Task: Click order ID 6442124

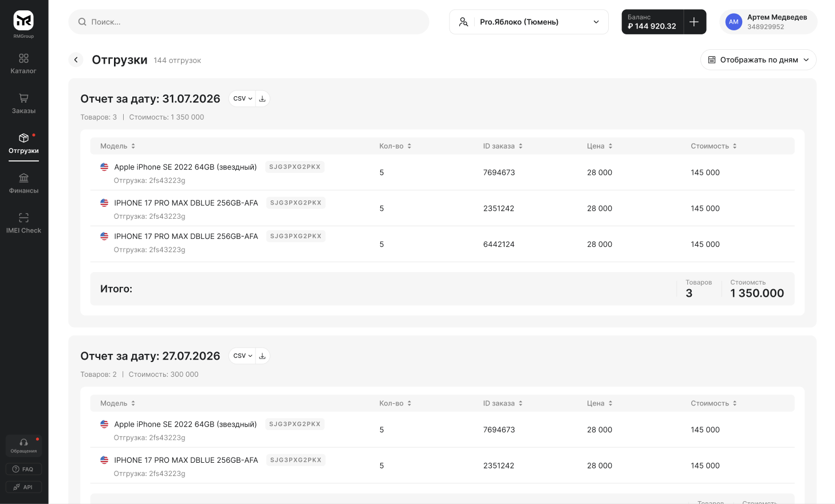Action: pos(499,244)
